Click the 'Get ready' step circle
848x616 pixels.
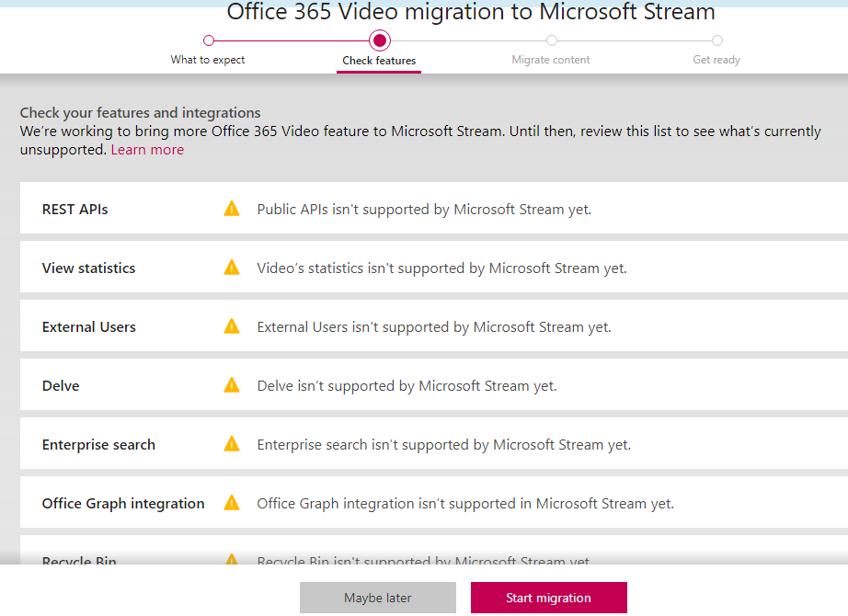click(x=717, y=40)
